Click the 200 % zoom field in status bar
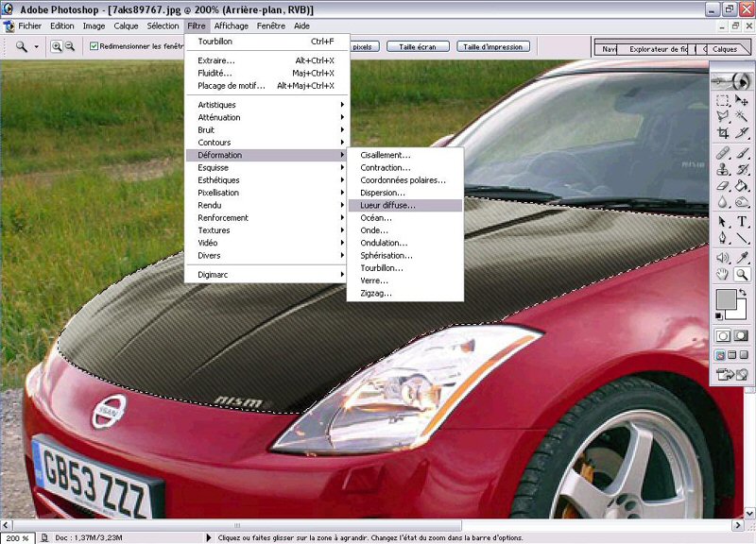This screenshot has width=756, height=544. [17, 537]
